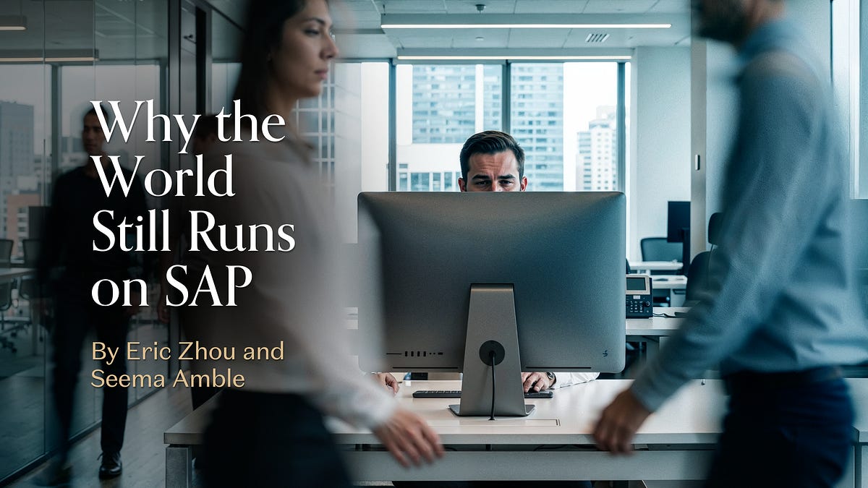The height and width of the screenshot is (488, 868).
Task: Click the keyboard in front of the man
Action: pos(435,393)
